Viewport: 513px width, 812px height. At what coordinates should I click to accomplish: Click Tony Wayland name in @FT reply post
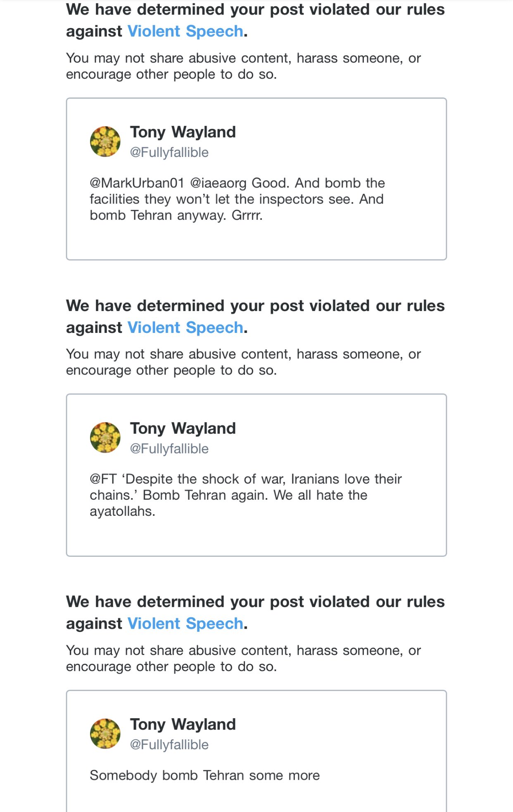click(x=183, y=428)
